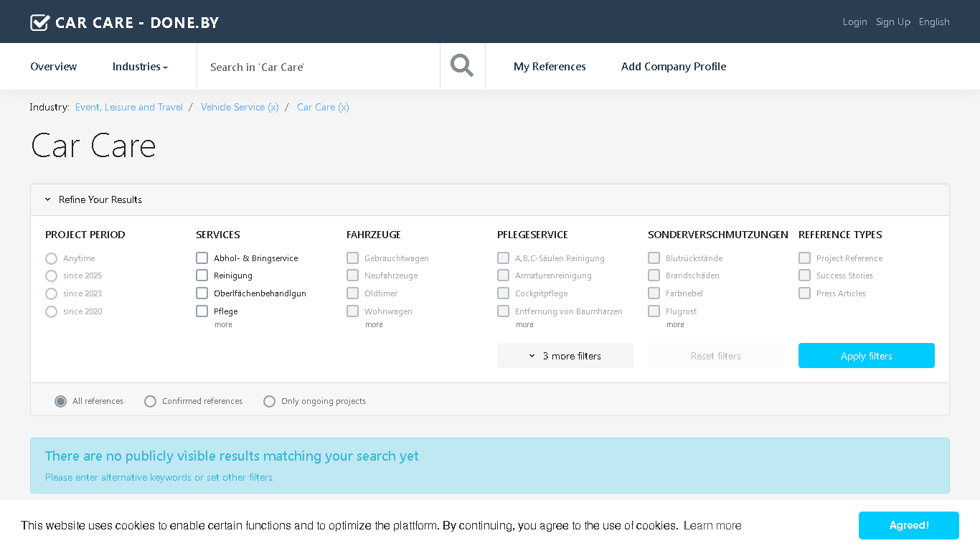Click the Reset filters button
This screenshot has height=551, width=980.
(x=716, y=356)
